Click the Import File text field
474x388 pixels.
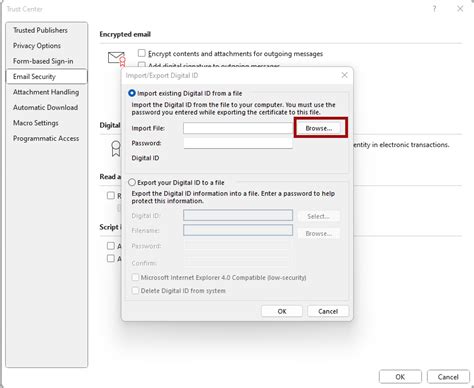238,128
